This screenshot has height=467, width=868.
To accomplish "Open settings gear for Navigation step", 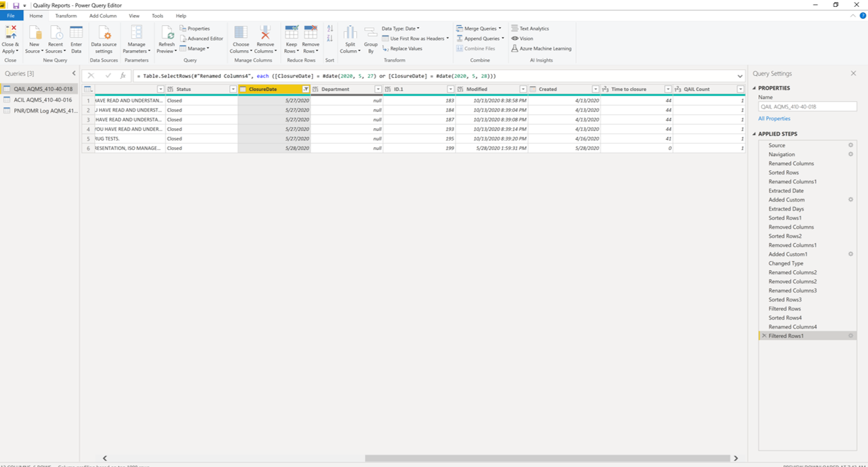I will 851,155.
